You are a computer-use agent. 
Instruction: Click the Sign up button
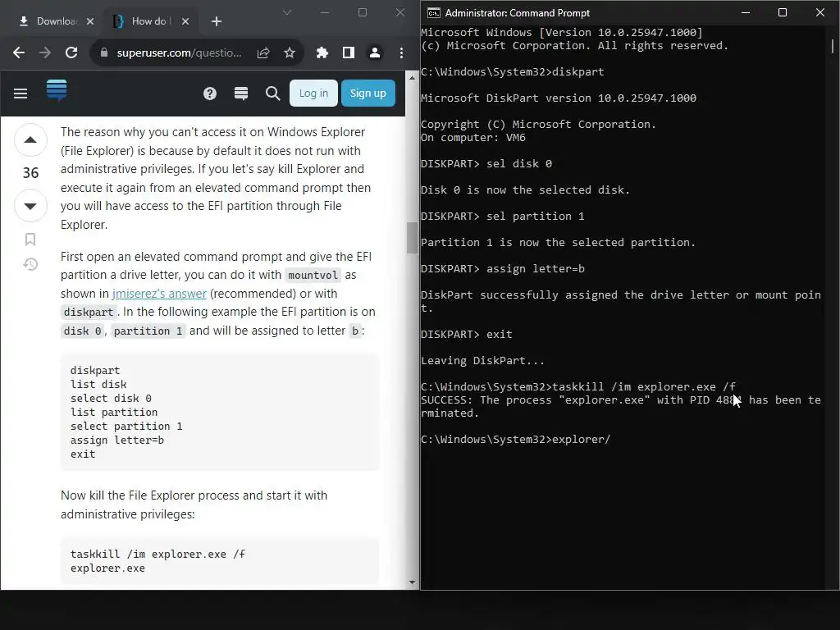(368, 94)
